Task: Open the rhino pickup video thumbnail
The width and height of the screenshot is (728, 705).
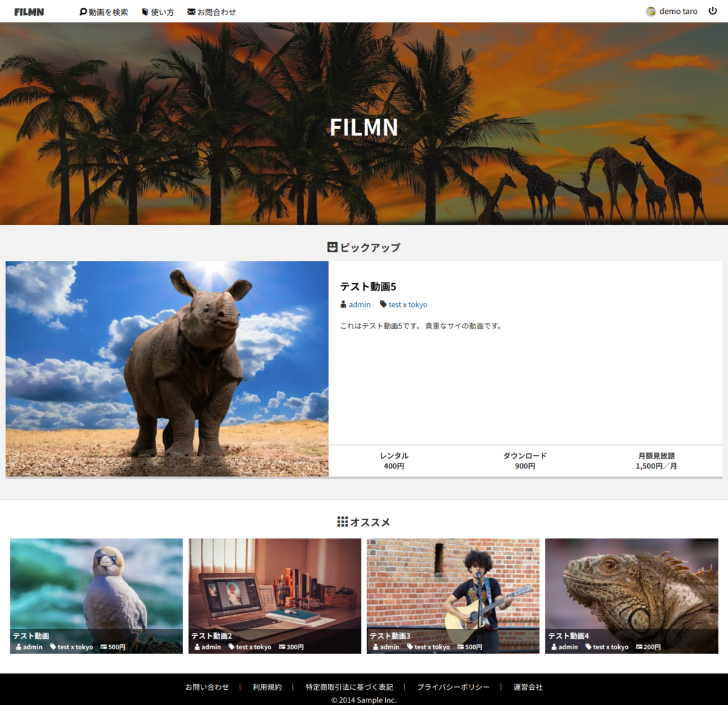Action: tap(167, 369)
